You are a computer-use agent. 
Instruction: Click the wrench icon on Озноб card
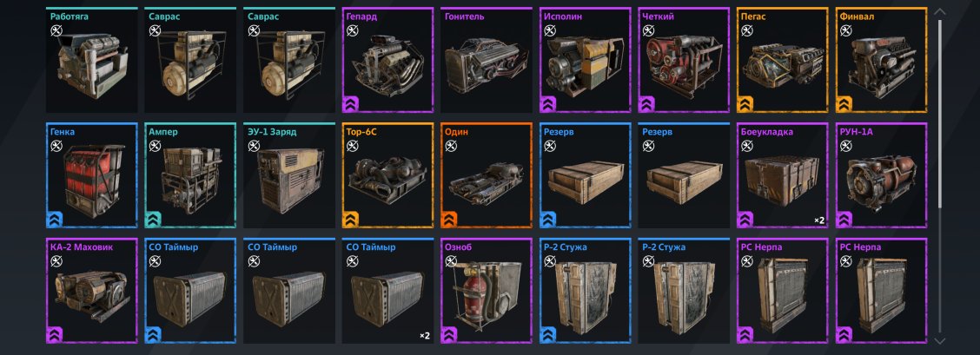(x=451, y=261)
